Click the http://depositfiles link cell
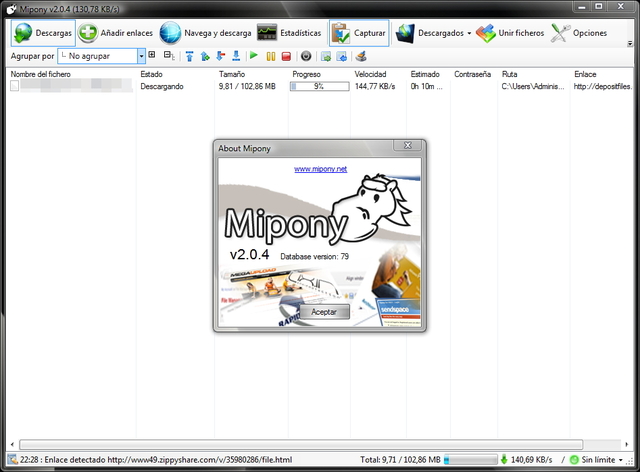Viewport: 640px width, 472px height. tap(603, 87)
